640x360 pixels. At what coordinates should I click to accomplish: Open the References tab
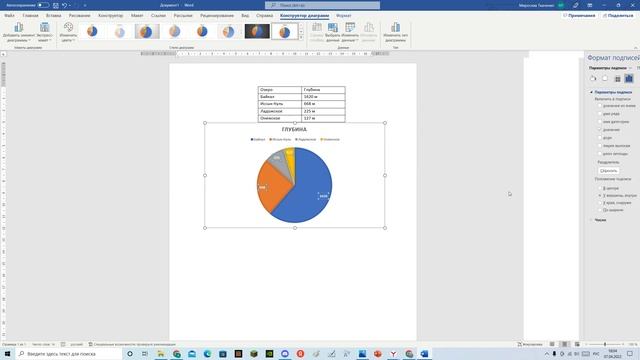tap(158, 16)
